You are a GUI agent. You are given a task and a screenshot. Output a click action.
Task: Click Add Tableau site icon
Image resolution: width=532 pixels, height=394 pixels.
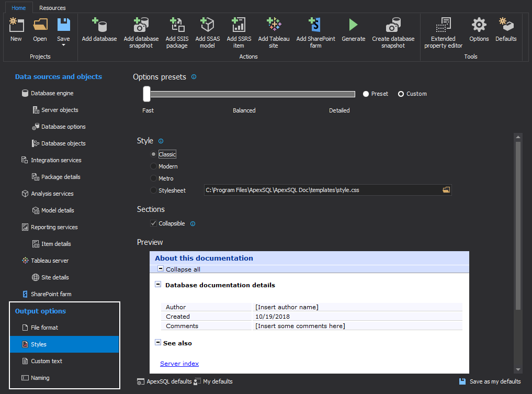[274, 25]
